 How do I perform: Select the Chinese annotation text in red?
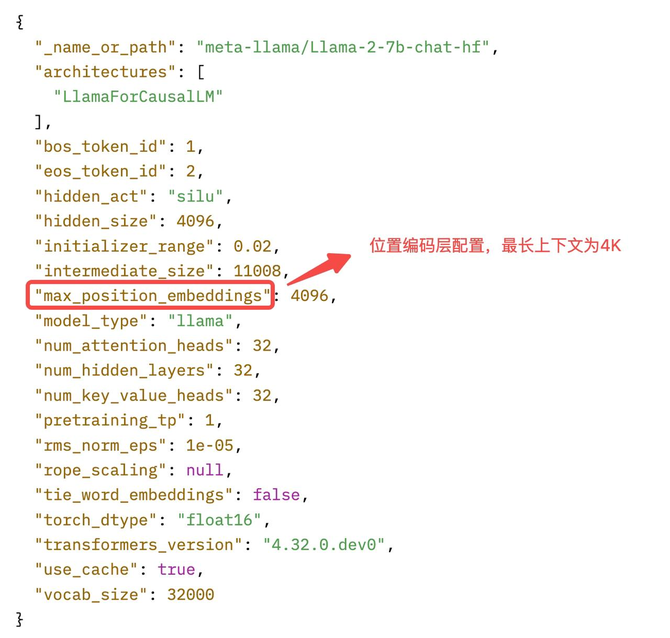click(495, 246)
